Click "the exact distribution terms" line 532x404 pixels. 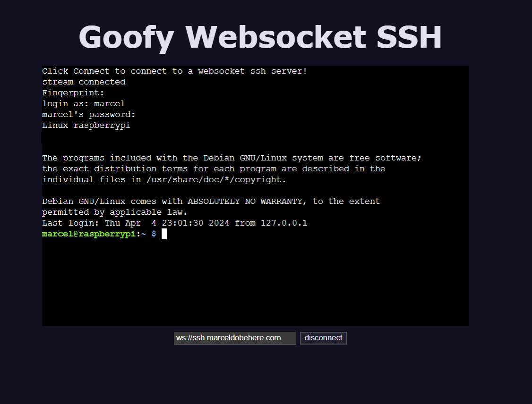click(214, 169)
